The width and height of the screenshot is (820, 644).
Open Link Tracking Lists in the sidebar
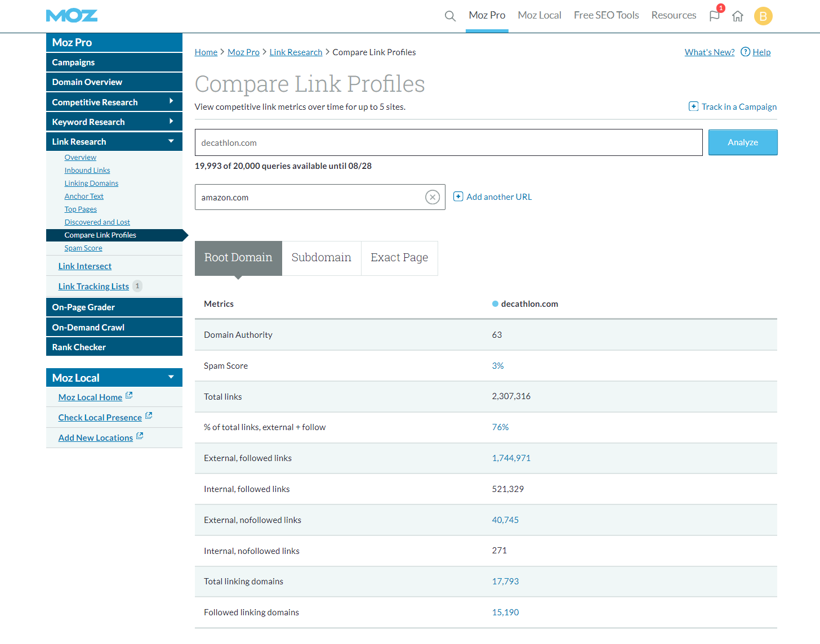[x=93, y=287]
